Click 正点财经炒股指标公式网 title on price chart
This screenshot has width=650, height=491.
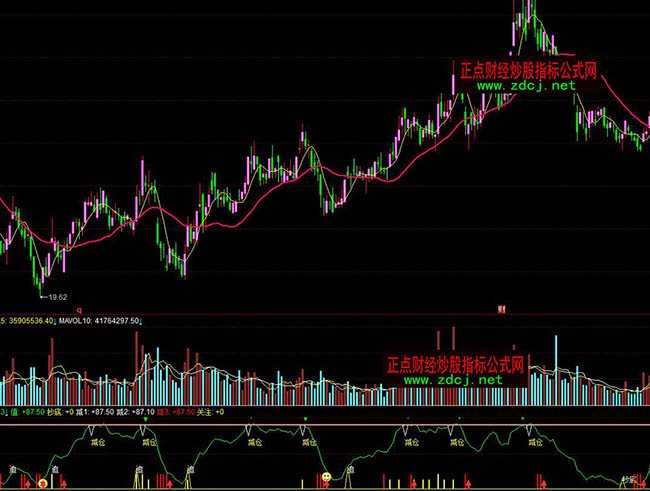coord(527,71)
